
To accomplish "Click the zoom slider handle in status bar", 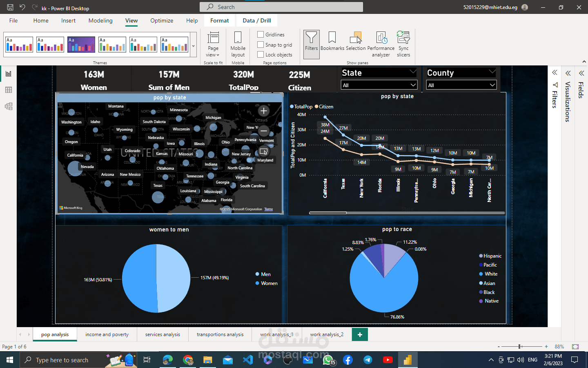I will (x=520, y=347).
